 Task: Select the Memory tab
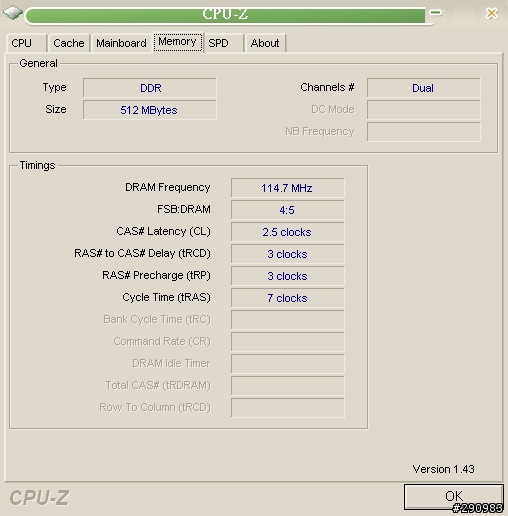pos(177,42)
